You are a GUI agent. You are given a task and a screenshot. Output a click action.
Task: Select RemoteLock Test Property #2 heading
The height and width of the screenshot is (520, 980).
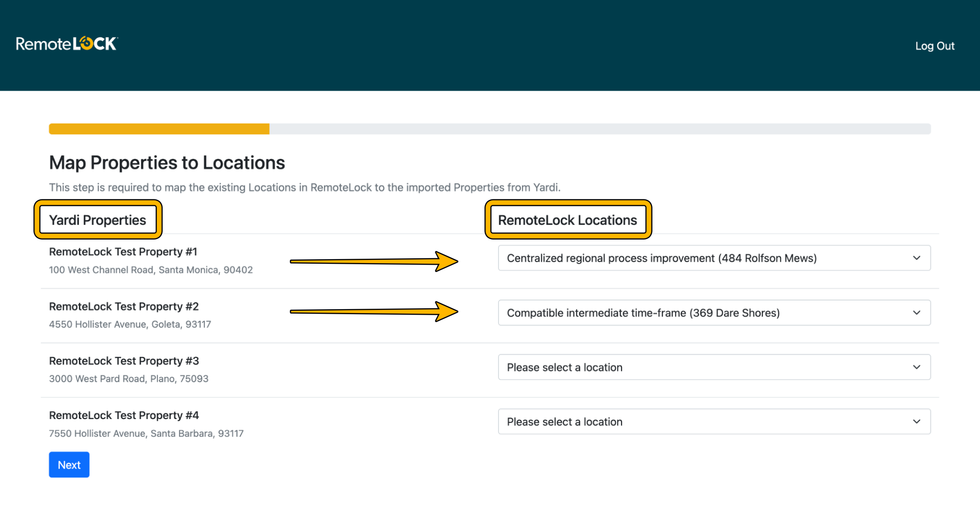(124, 306)
